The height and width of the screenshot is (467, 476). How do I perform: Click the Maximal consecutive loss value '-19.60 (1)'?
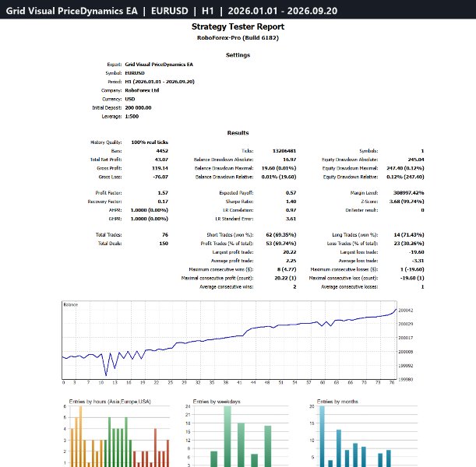412,278
